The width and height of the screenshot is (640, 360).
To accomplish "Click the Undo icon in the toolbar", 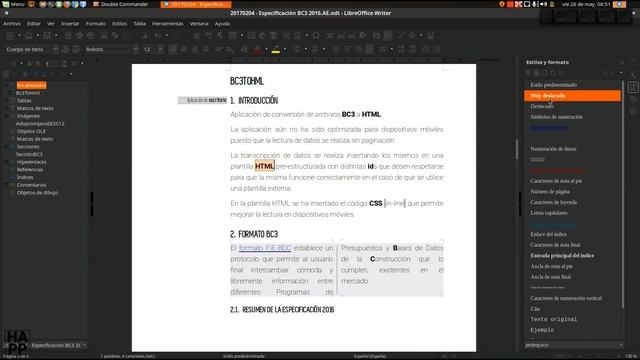I will 158,36.
